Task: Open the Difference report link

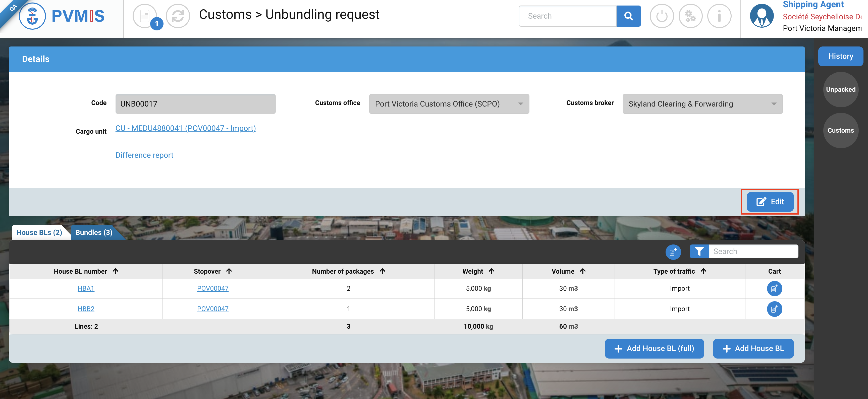Action: 144,155
